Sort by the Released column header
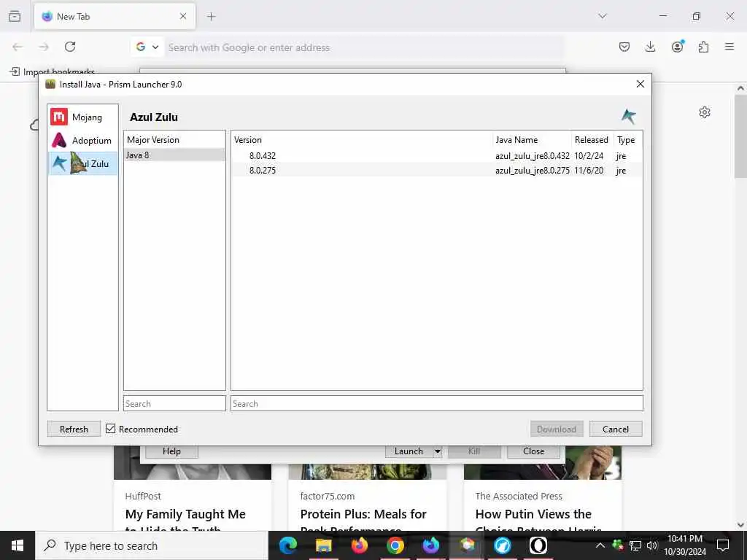 592,139
